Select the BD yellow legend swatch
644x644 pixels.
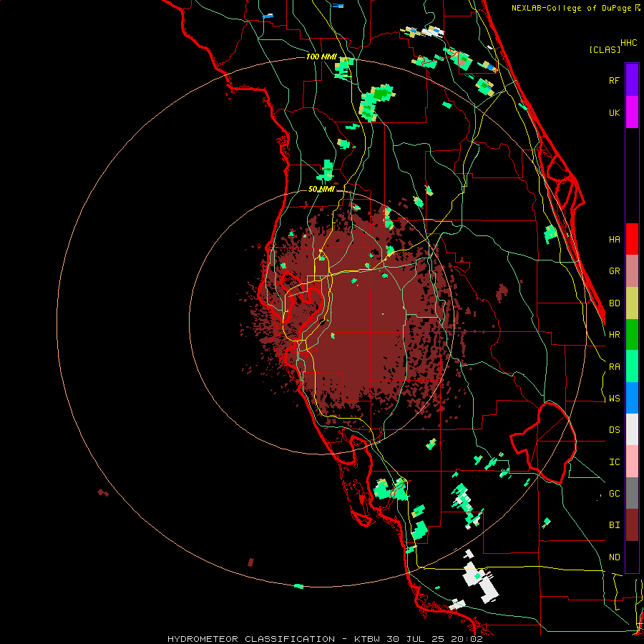(632, 303)
